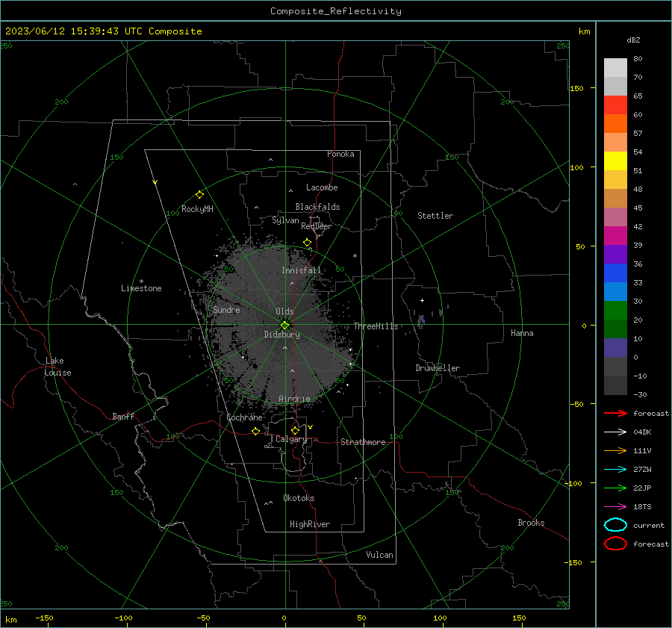
Task: Click the red 'forecast' ellipse legend icon
Action: [615, 544]
